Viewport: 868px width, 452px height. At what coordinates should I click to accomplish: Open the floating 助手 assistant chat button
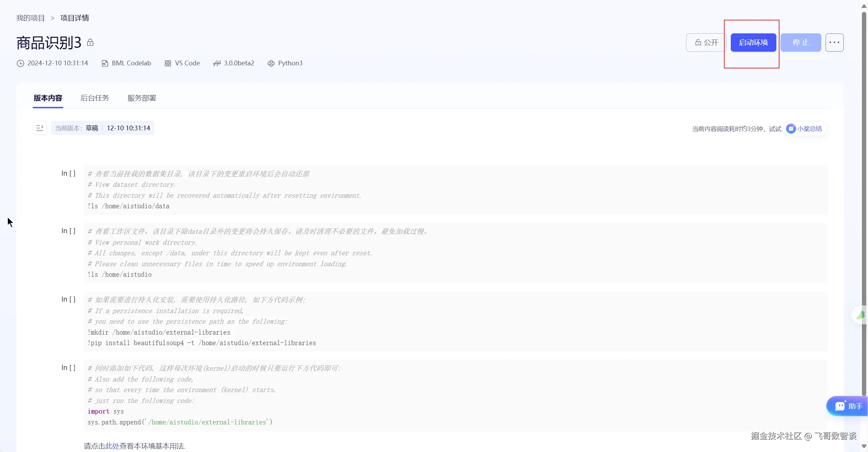coord(848,406)
